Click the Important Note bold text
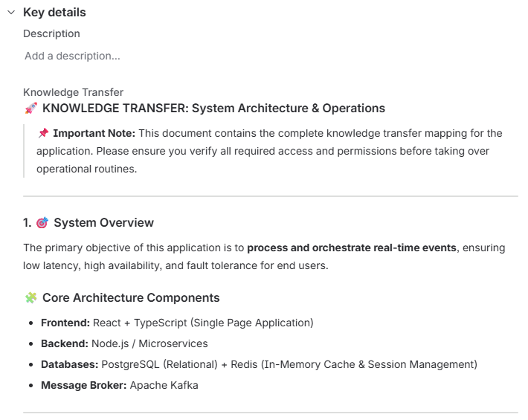 [x=94, y=133]
